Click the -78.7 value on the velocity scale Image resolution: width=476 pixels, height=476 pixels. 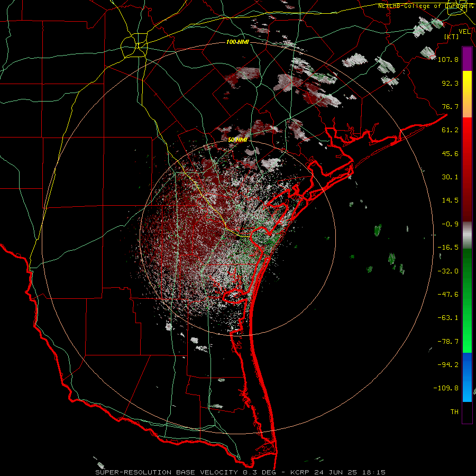(448, 342)
